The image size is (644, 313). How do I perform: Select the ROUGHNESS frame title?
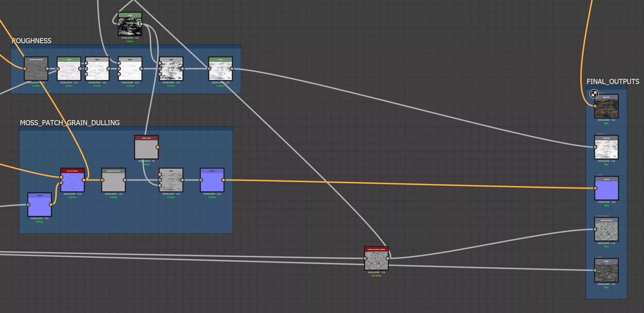[x=32, y=41]
